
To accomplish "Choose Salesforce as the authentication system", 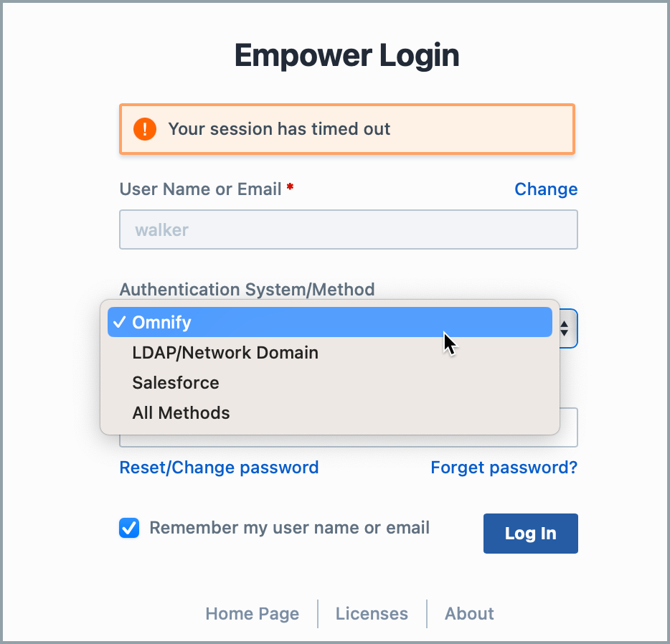I will (175, 382).
